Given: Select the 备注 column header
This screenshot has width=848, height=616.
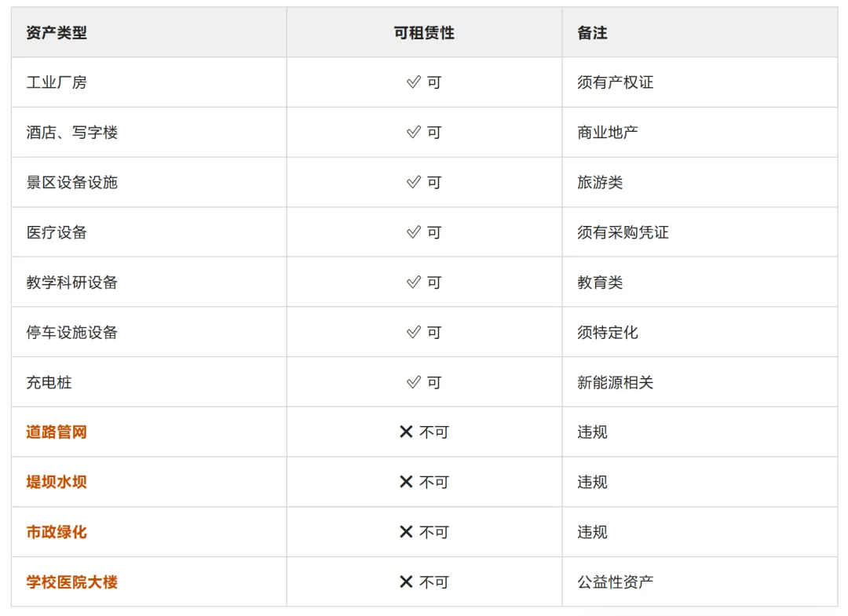Looking at the screenshot, I should coord(700,32).
